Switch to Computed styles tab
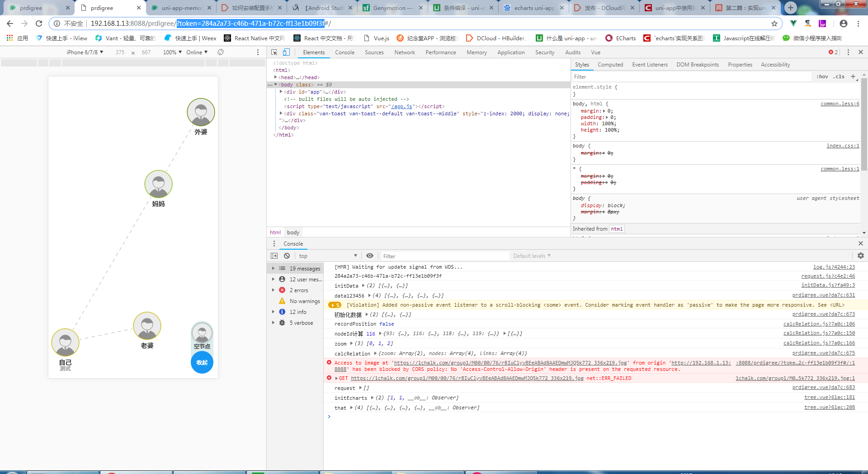 pos(610,65)
